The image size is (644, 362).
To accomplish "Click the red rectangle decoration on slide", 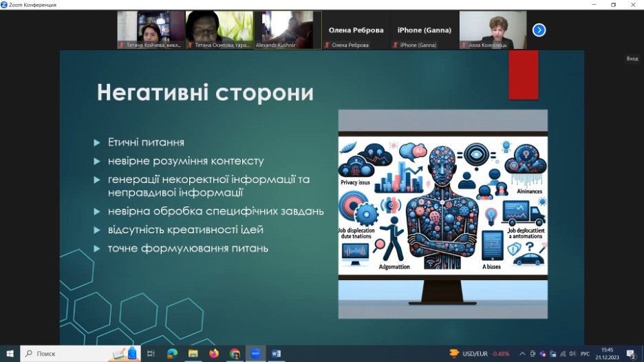I will pyautogui.click(x=523, y=75).
